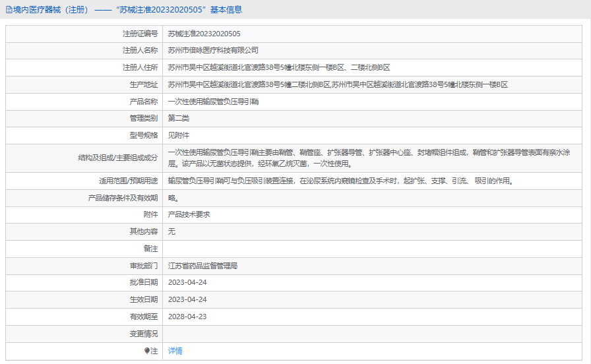Click the 批准日期 label
Screen dimensions: 591x364
pos(144,282)
